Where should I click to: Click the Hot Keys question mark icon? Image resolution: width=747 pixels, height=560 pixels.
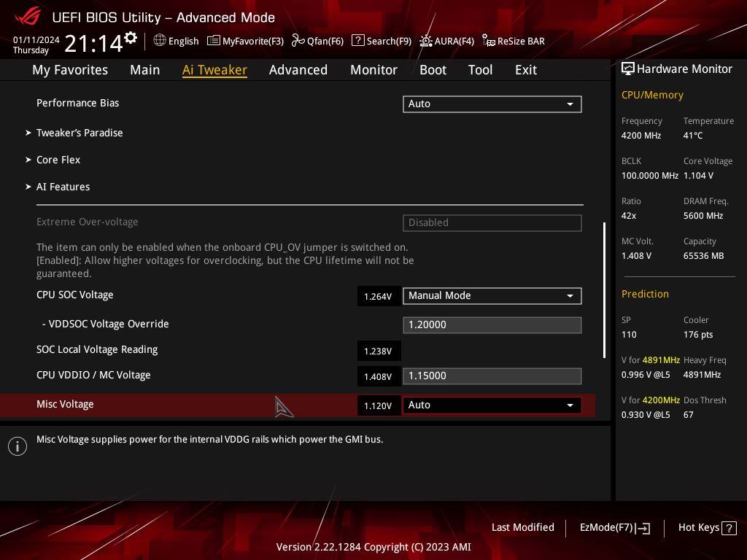pos(729,528)
